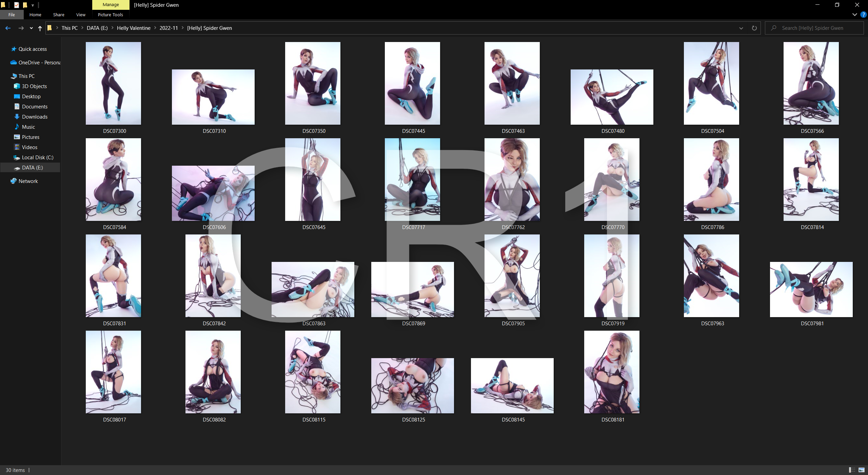Click the 2022-11 breadcrumb in address bar

[169, 28]
